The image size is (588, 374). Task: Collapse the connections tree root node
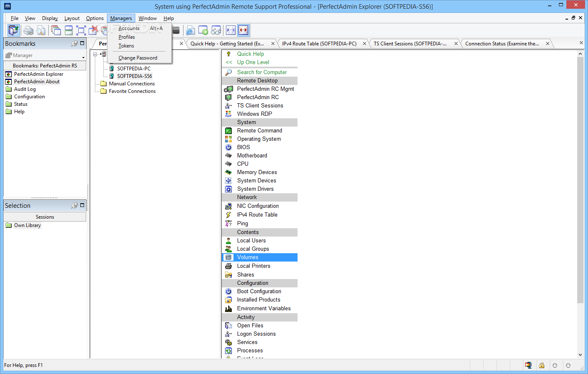(x=95, y=54)
